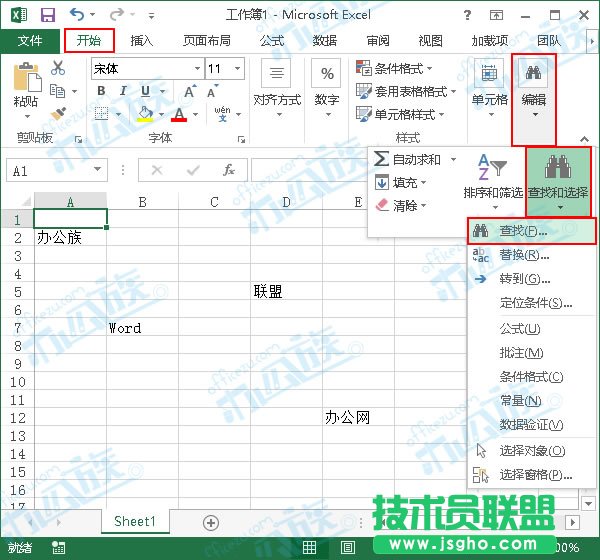The image size is (600, 560).
Task: Select cell containing 联盟
Action: tap(286, 292)
